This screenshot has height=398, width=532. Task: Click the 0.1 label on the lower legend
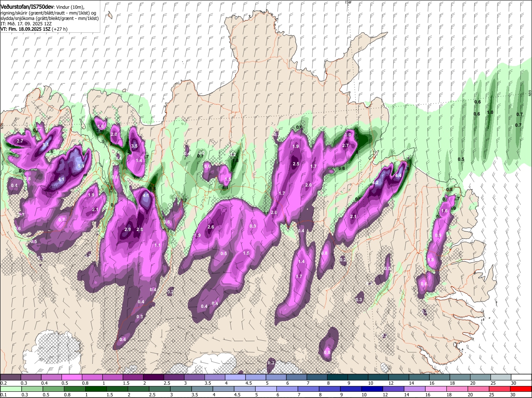(3, 395)
